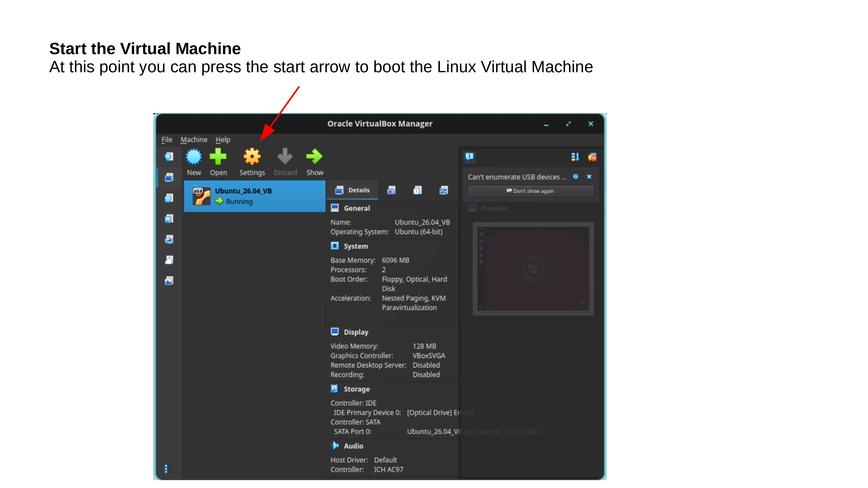Click the 'Remote Desktop Server:' label
Image resolution: width=868 pixels, height=488 pixels.
coord(368,365)
